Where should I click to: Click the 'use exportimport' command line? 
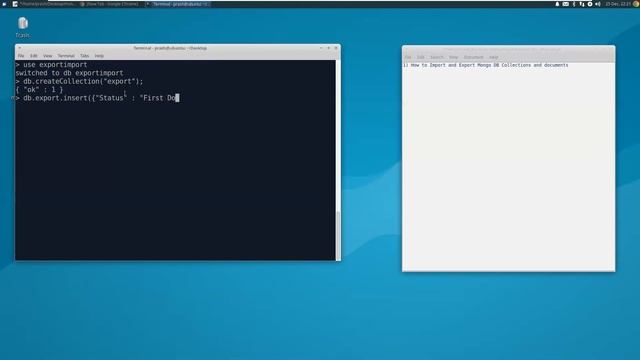(51, 64)
